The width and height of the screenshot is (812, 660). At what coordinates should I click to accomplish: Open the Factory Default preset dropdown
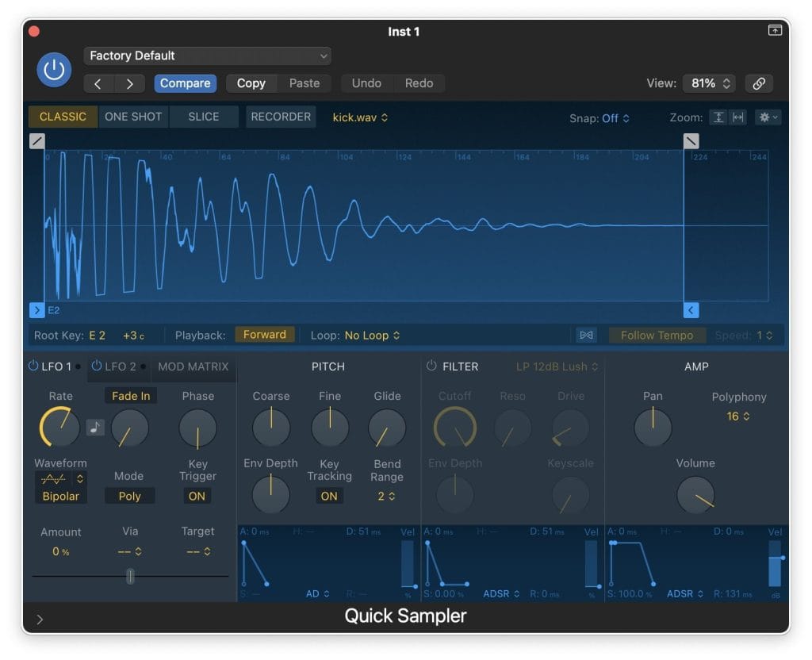point(207,56)
